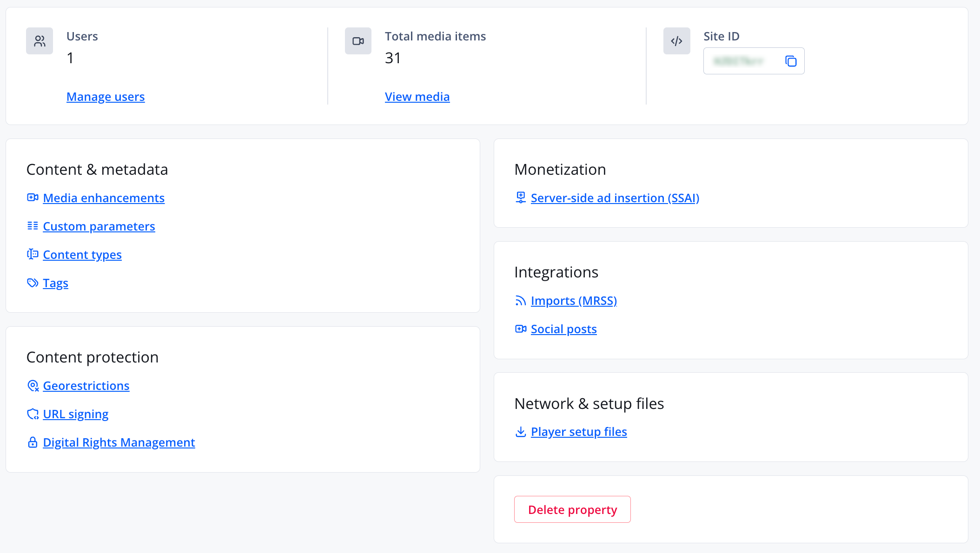The width and height of the screenshot is (980, 553).
Task: Click the Imports RSS feed icon
Action: pyautogui.click(x=521, y=301)
